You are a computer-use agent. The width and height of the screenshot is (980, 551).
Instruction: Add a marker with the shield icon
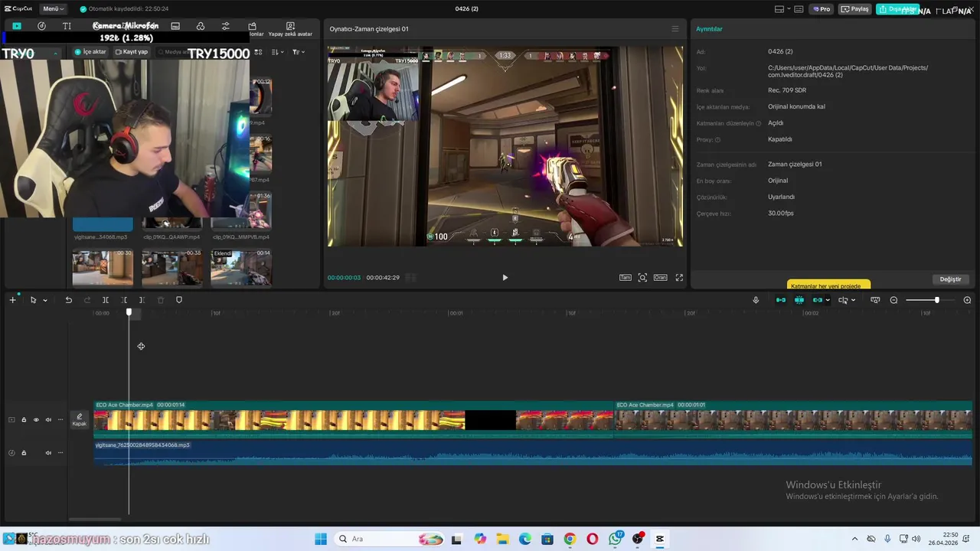pyautogui.click(x=179, y=300)
